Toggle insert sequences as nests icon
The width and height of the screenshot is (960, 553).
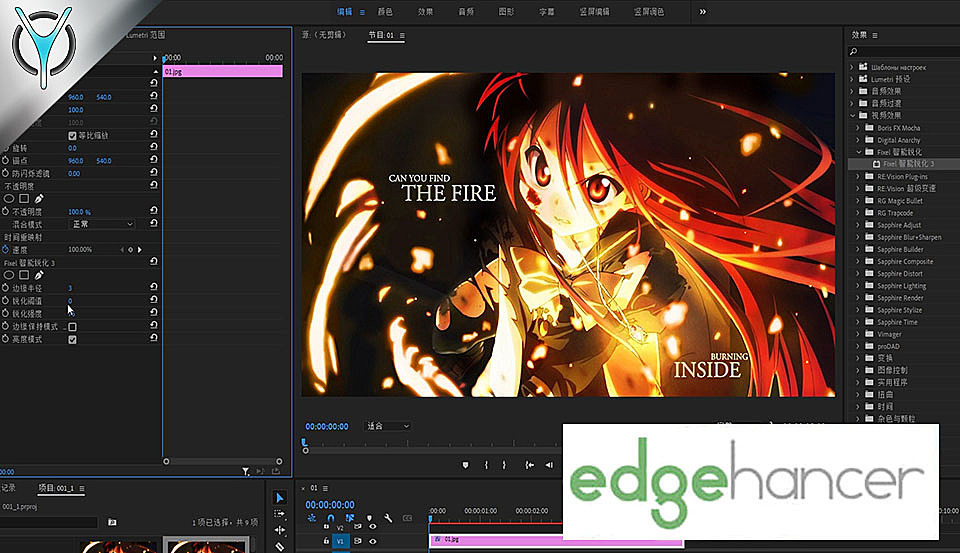point(312,518)
